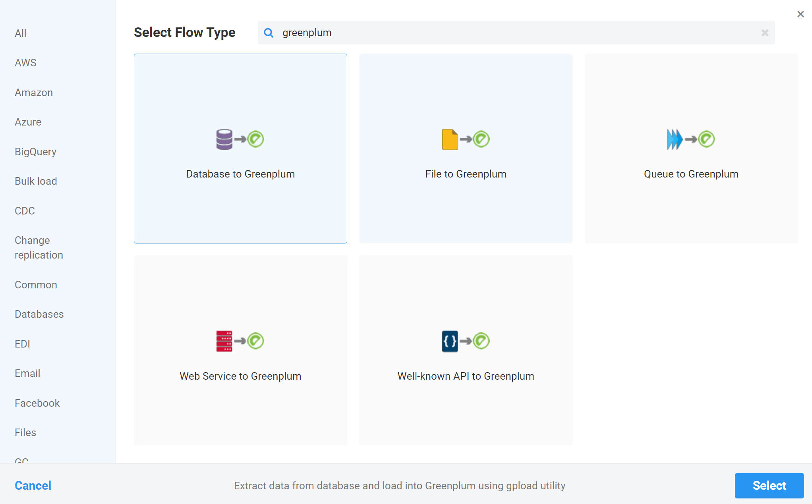Filter by Azure category
812x504 pixels.
(28, 122)
